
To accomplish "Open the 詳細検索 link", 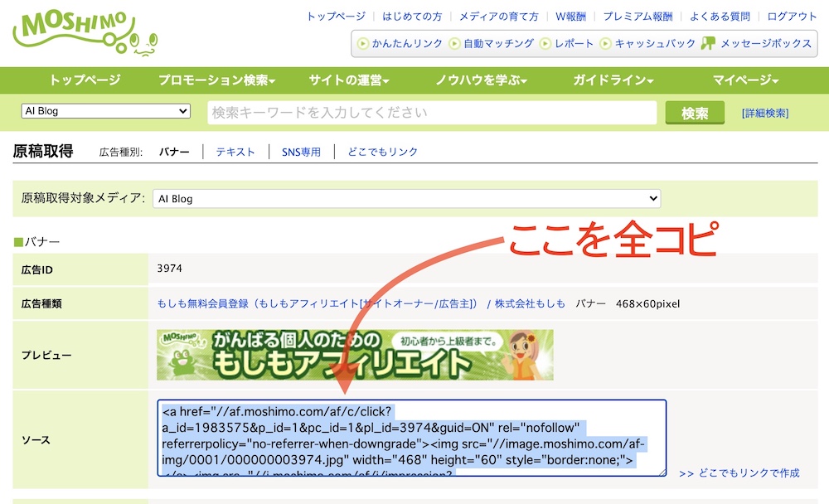I will (x=765, y=114).
